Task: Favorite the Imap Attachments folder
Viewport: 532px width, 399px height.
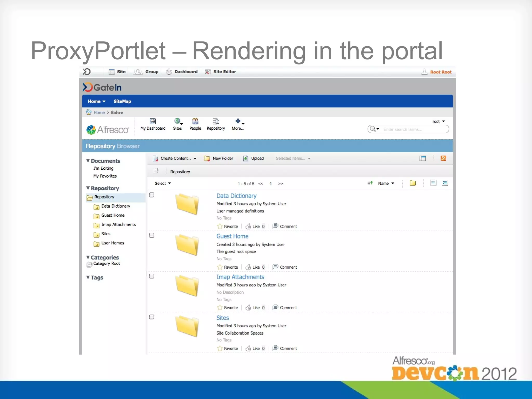Action: tap(228, 308)
